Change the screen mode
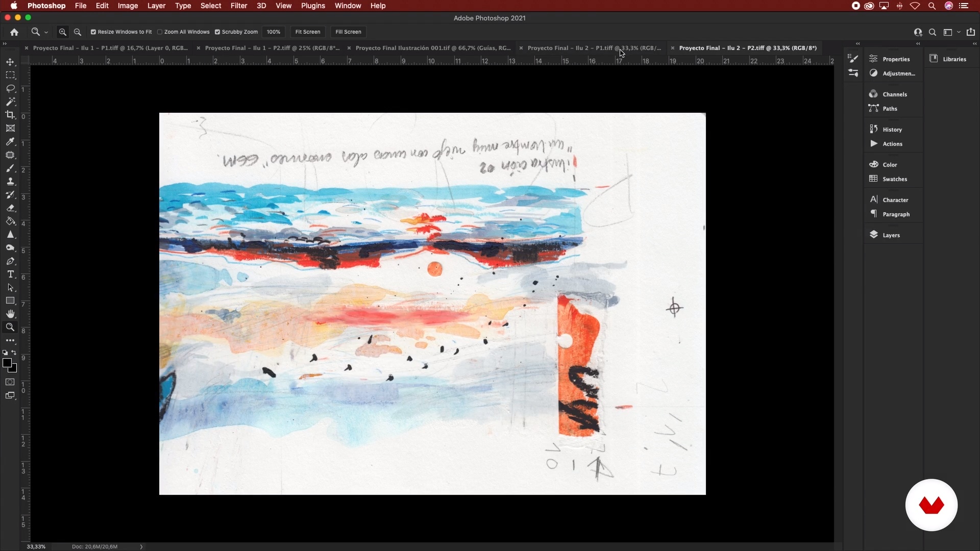Screen dimensions: 980x551 tap(10, 395)
